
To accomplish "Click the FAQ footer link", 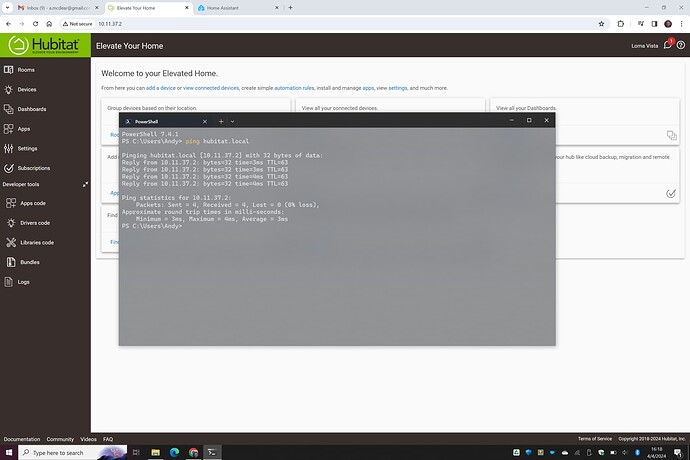I will point(108,439).
